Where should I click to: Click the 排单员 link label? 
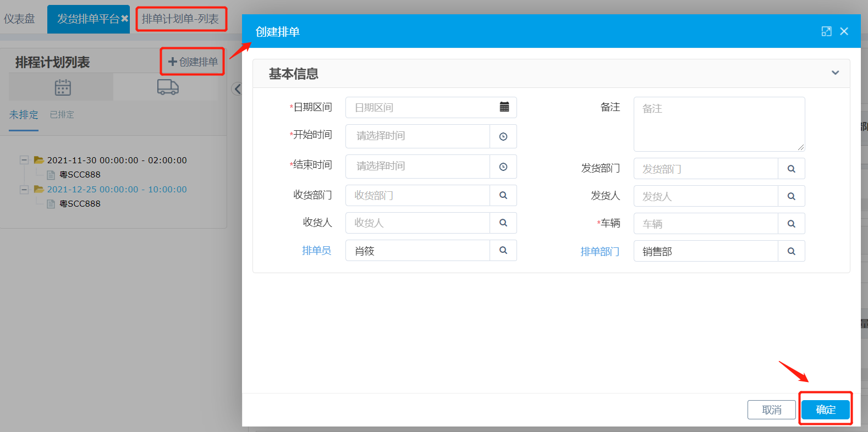coord(316,251)
